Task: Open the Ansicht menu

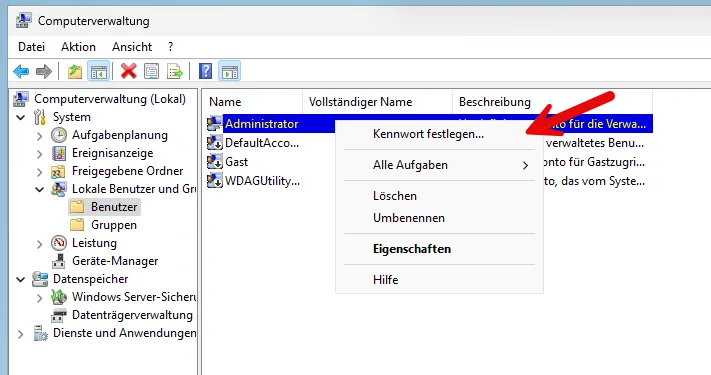Action: (x=132, y=47)
